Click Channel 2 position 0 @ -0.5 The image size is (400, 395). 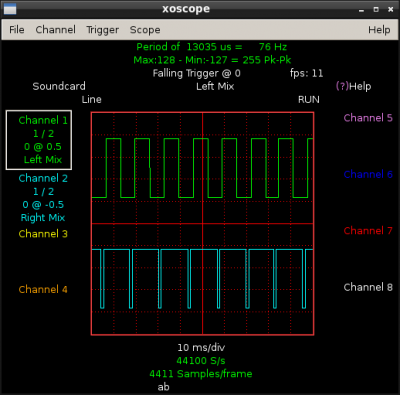(x=43, y=204)
